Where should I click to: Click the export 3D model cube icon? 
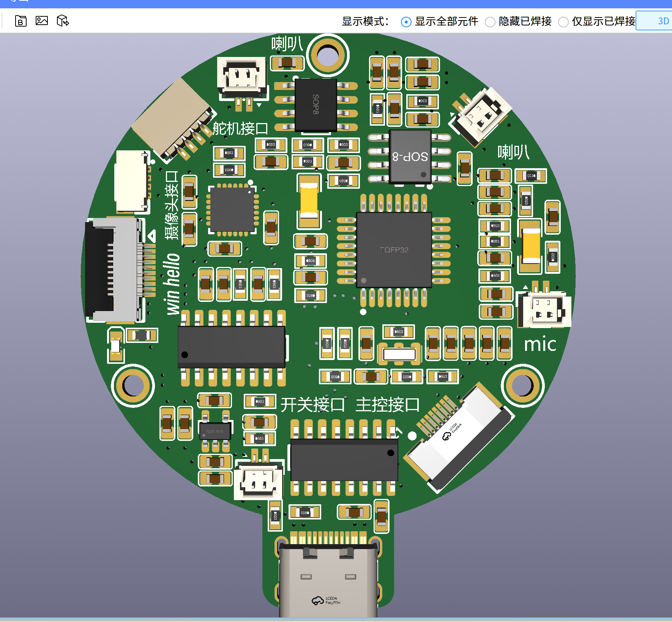pos(63,21)
